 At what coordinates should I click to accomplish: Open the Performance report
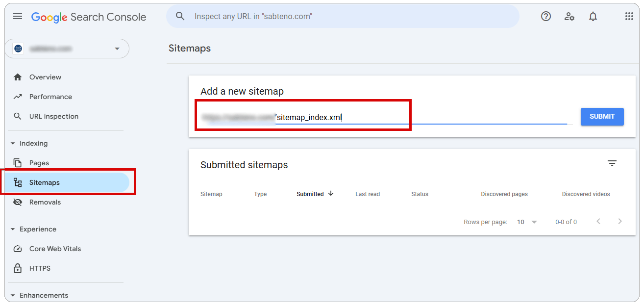(x=50, y=97)
